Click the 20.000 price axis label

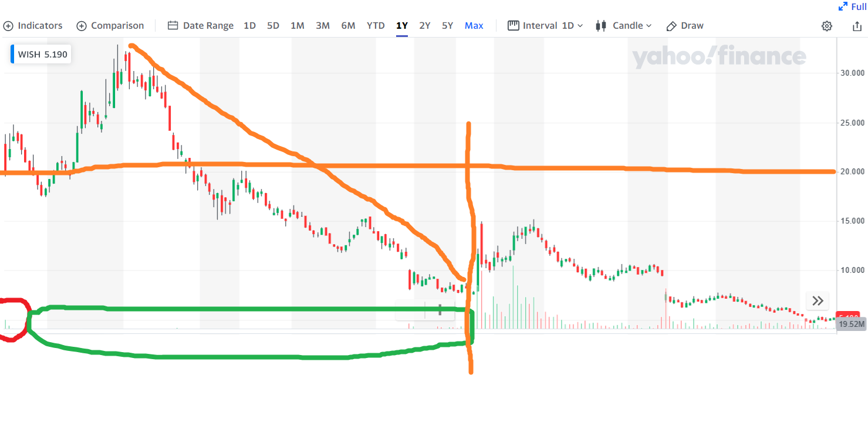pos(852,171)
